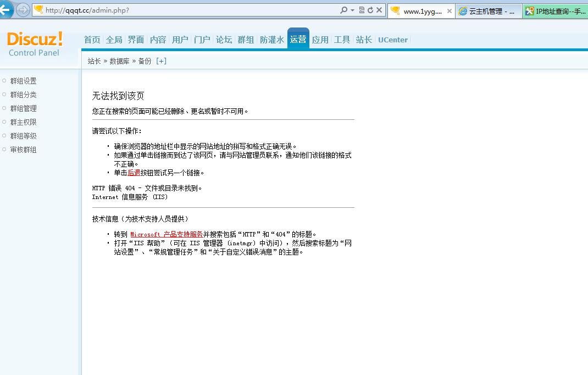Refresh the page with the address bar icon

370,9
